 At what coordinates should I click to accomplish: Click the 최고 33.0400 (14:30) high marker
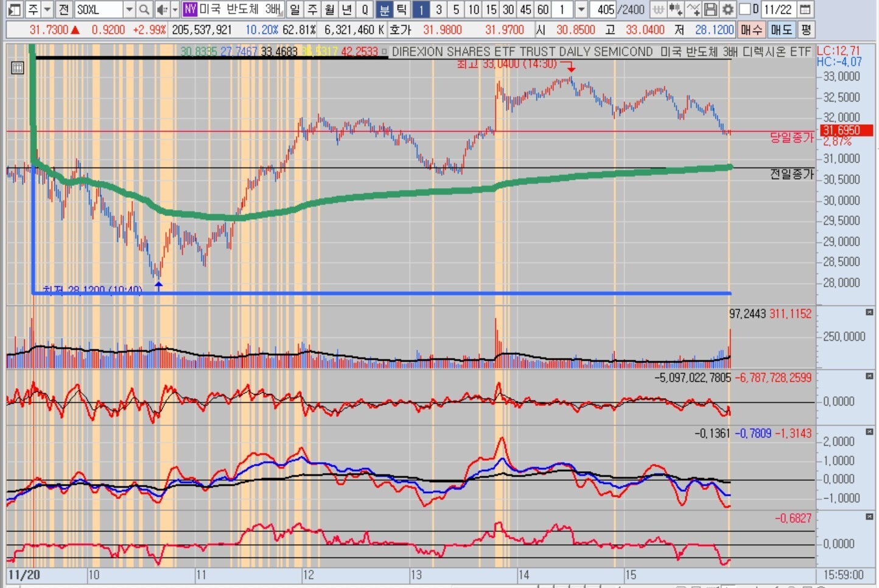507,64
